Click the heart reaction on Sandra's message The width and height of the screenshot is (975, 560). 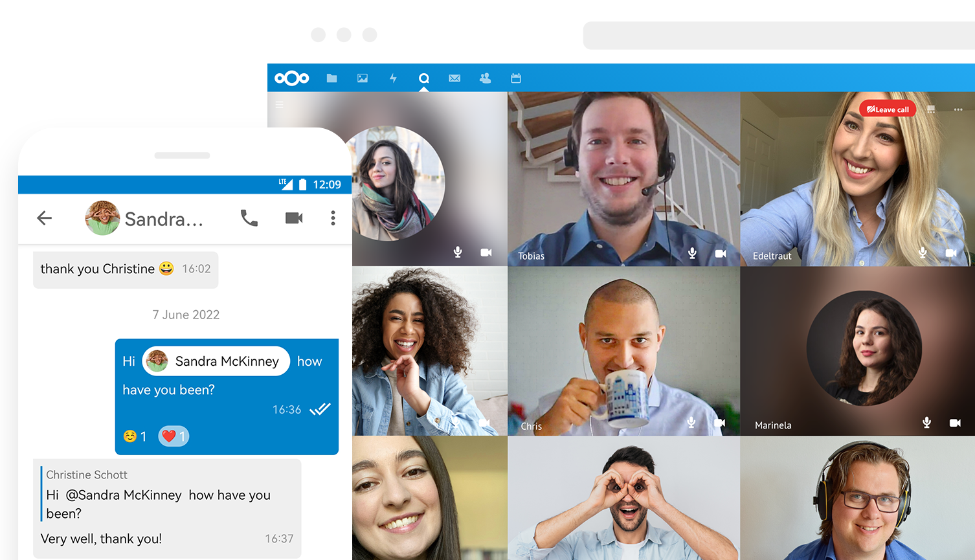(x=173, y=436)
